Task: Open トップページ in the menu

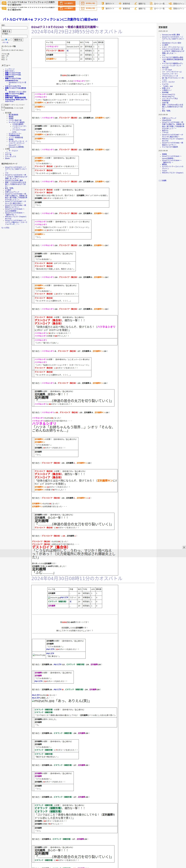Action: [10, 69]
